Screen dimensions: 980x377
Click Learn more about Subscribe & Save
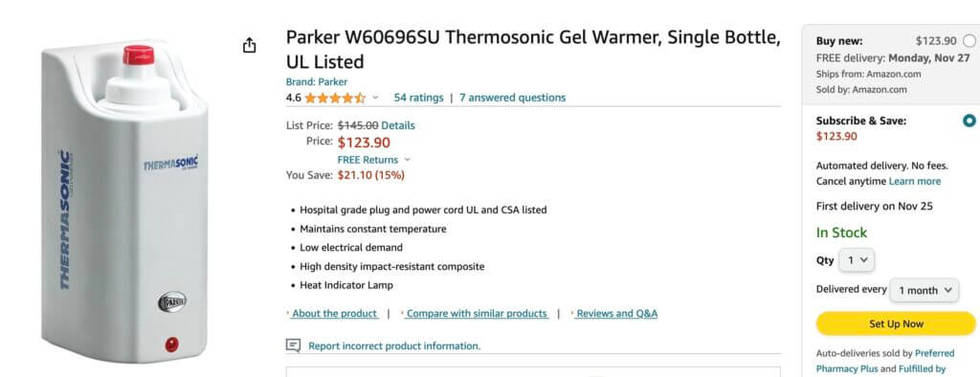(914, 181)
